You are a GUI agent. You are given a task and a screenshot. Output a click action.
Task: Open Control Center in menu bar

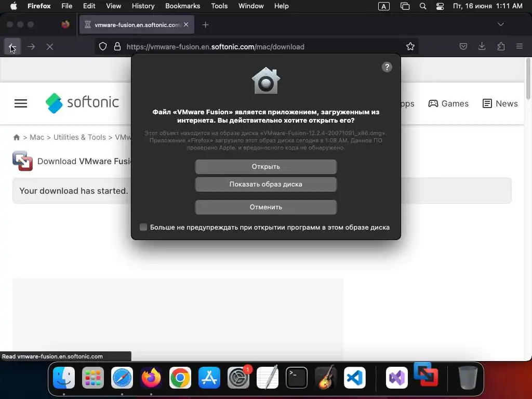click(440, 6)
